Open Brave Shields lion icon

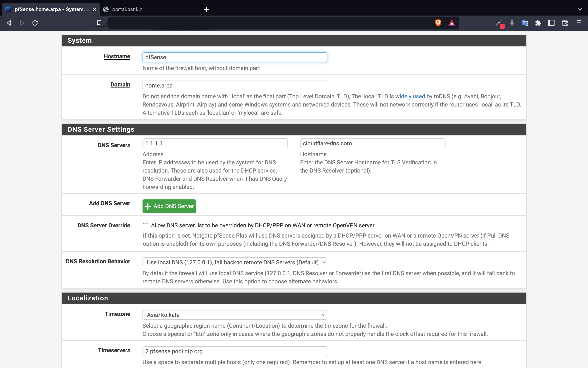click(x=438, y=23)
